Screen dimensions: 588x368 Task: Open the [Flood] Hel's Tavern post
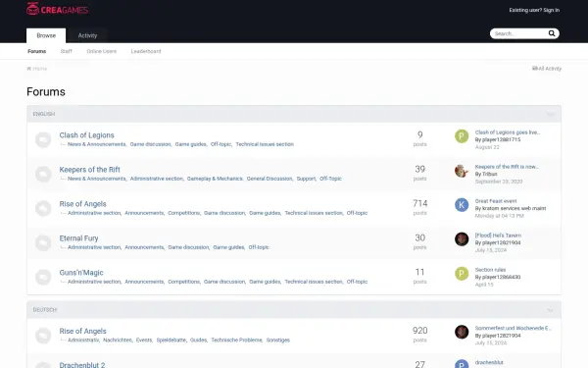tap(498, 236)
